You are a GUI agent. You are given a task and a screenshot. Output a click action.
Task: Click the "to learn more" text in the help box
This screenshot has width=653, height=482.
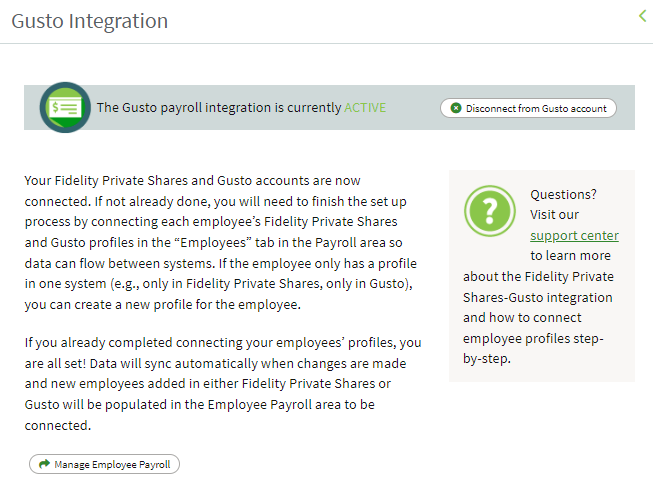(x=571, y=255)
